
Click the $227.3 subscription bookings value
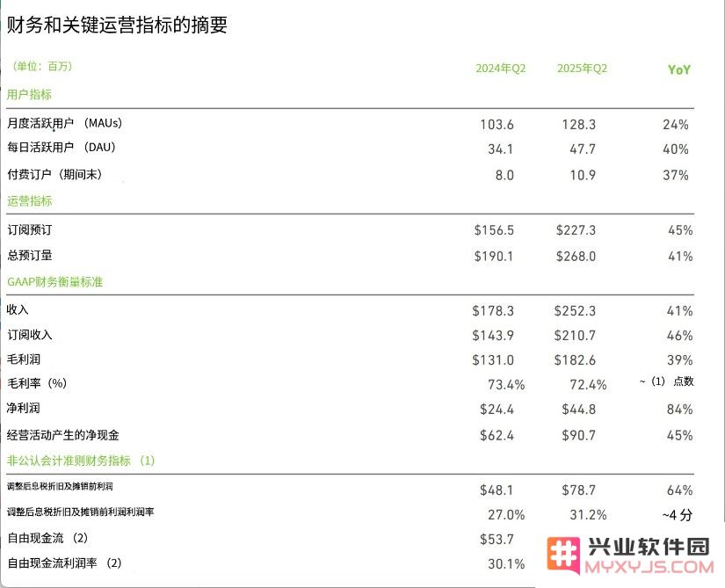pyautogui.click(x=576, y=230)
